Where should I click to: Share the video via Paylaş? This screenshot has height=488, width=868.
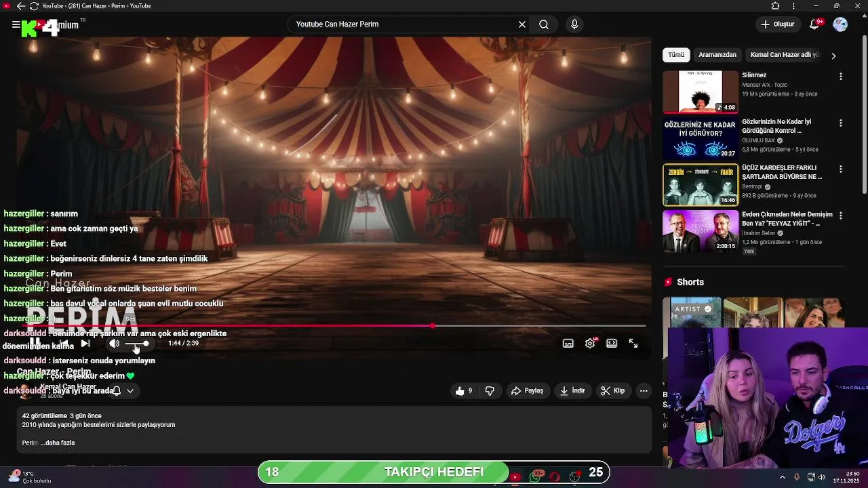coord(527,391)
